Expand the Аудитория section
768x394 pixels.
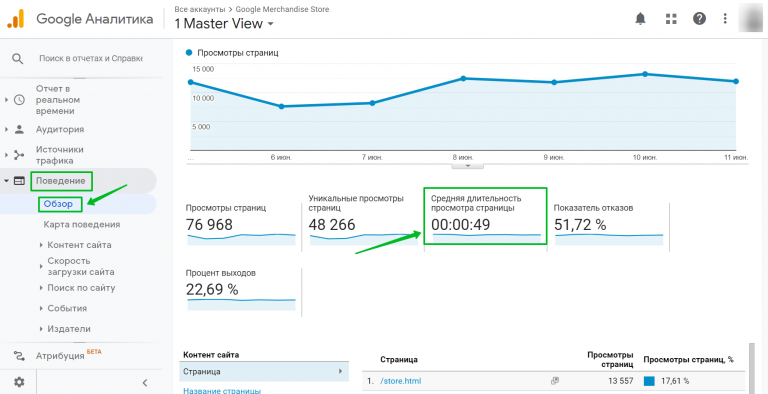6,129
